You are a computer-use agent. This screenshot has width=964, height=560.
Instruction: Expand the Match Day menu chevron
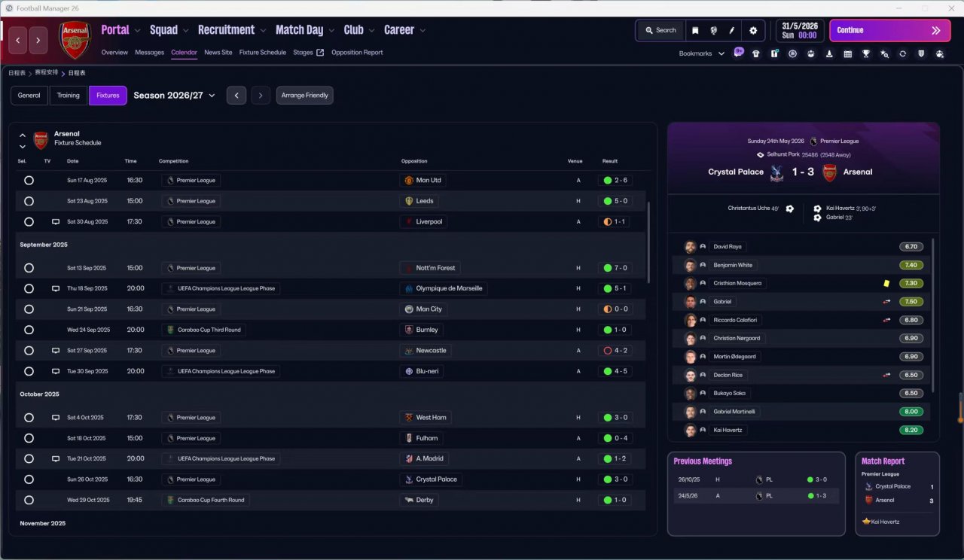point(331,31)
